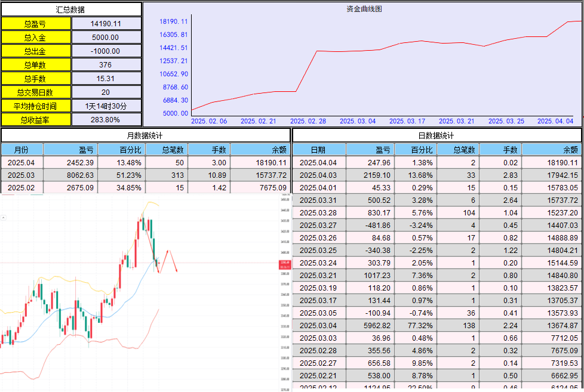Click the 余额 header in monthly table

pos(260,150)
